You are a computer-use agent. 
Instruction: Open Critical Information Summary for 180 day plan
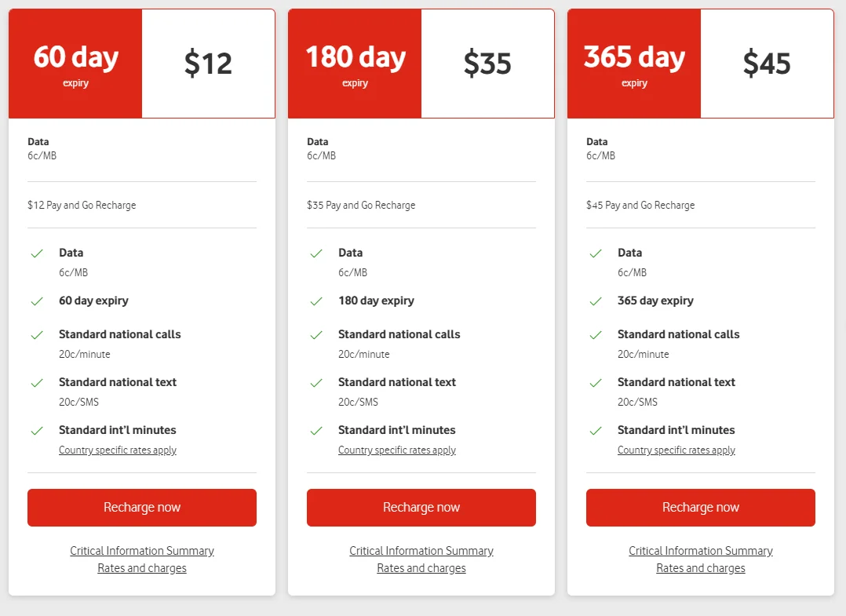[x=421, y=551]
